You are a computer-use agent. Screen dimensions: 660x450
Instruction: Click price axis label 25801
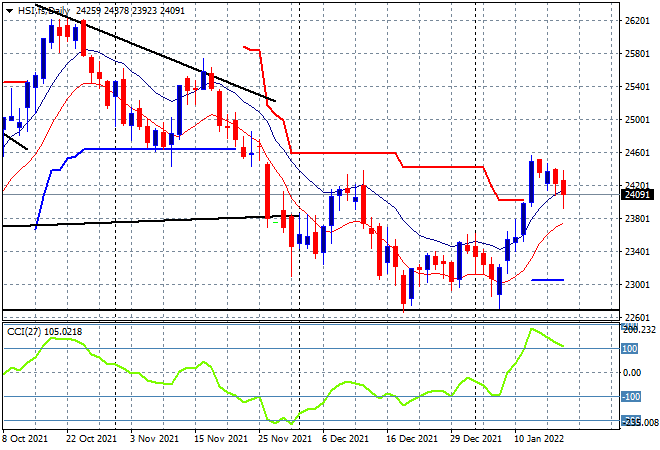point(637,54)
